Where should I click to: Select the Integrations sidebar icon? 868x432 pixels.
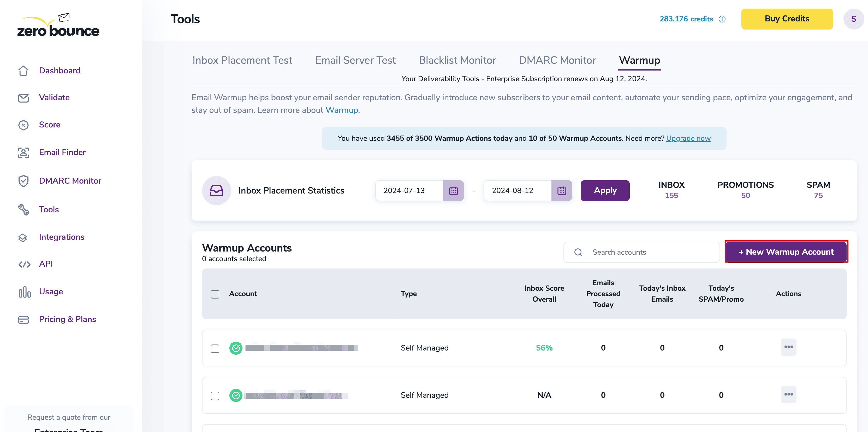pyautogui.click(x=23, y=237)
